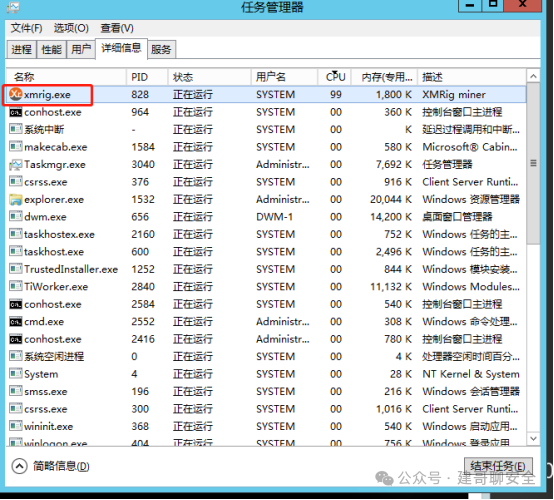Image resolution: width=554 pixels, height=500 pixels.
Task: Click the makecab.exe process icon
Action: [x=16, y=147]
